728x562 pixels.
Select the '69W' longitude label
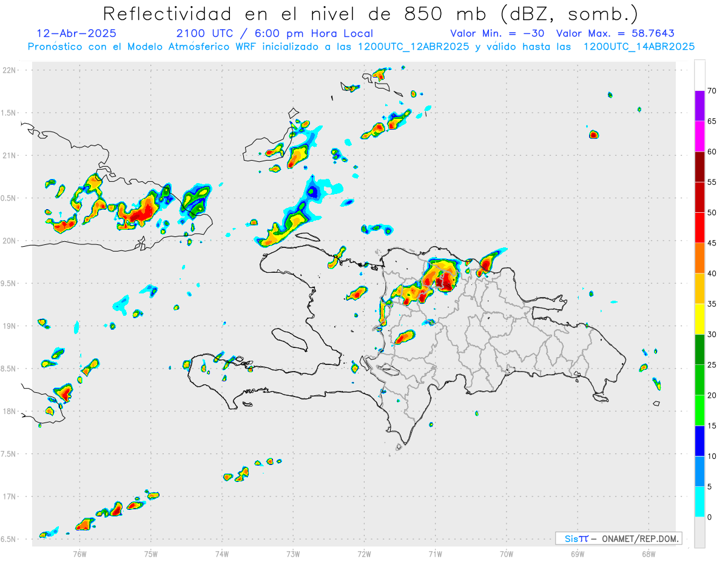click(x=577, y=554)
